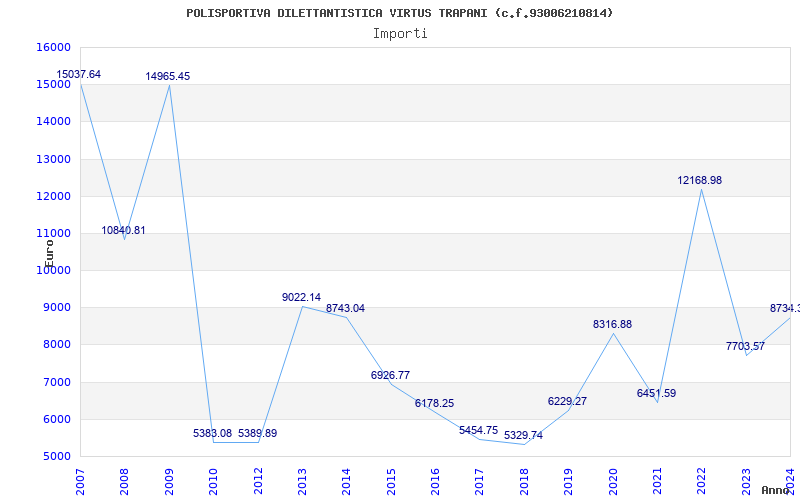Screen dimensions: 800x500
Task: Click the 5454.75 data label
Action: point(479,431)
